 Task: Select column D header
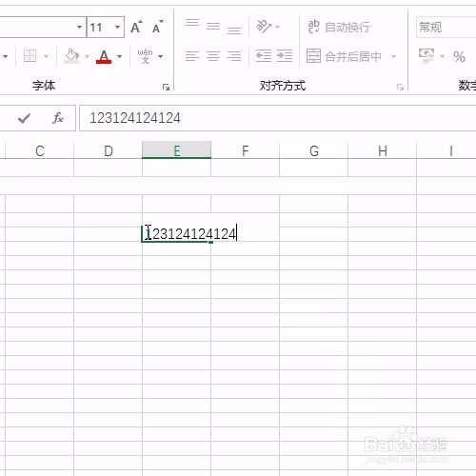pos(109,150)
